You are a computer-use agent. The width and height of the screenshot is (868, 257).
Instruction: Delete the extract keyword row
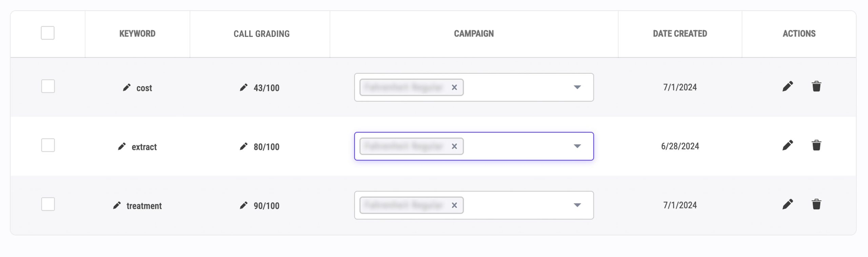point(816,146)
